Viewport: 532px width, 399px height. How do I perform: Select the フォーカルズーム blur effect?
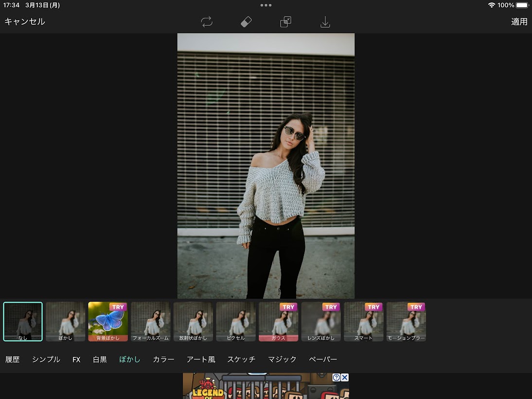coord(151,321)
